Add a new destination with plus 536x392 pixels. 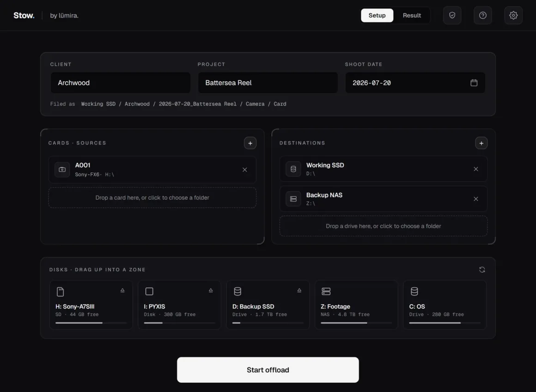(481, 143)
